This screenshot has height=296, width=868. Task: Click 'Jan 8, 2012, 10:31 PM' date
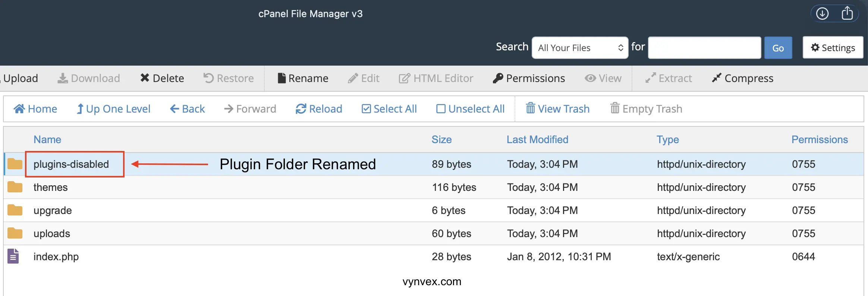coord(559,256)
